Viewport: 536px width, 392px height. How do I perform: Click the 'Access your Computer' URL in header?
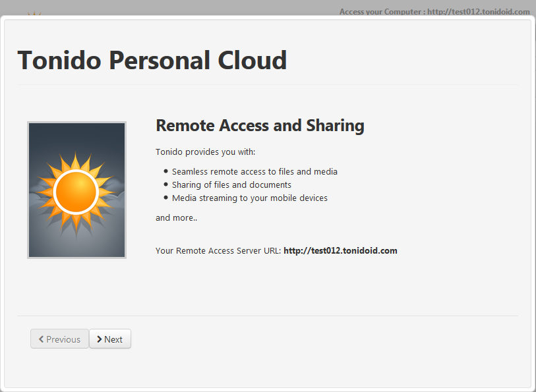[479, 12]
